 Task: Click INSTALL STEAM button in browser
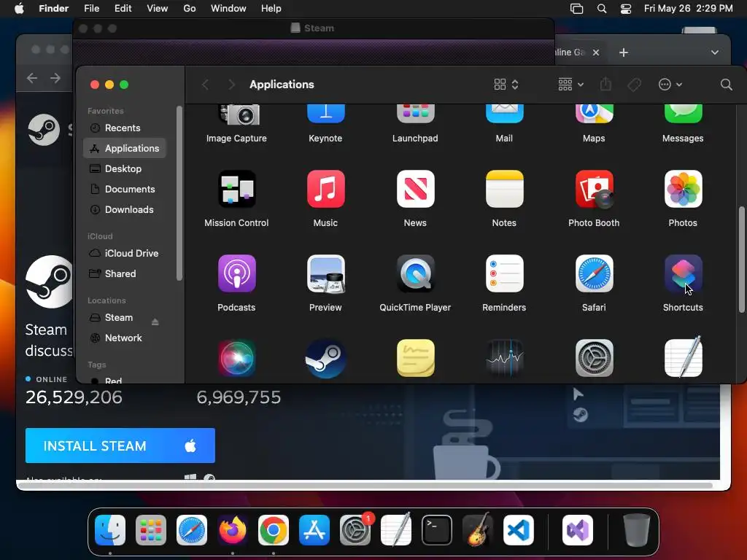tap(120, 446)
